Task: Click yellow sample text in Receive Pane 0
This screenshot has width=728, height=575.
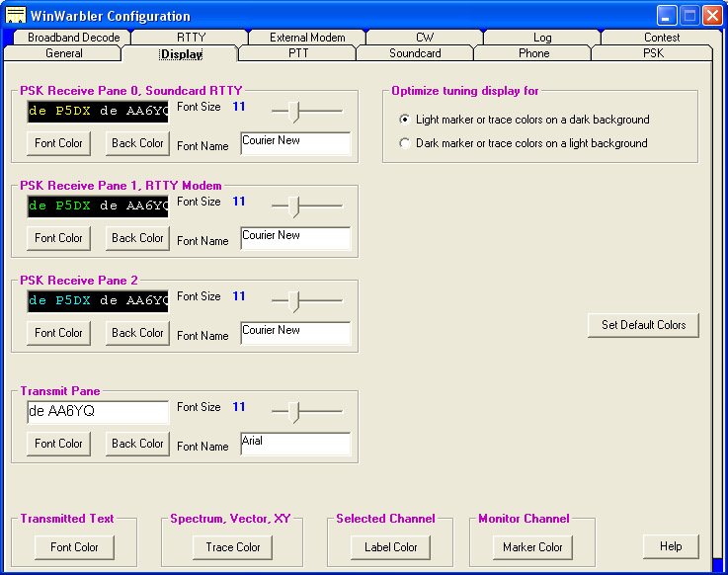Action: tap(59, 111)
